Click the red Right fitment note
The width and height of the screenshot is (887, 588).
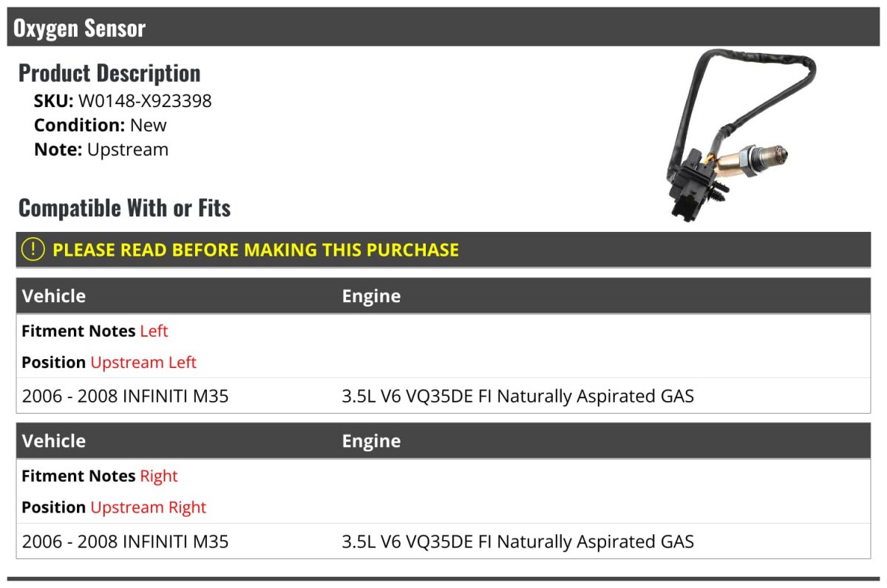(159, 476)
